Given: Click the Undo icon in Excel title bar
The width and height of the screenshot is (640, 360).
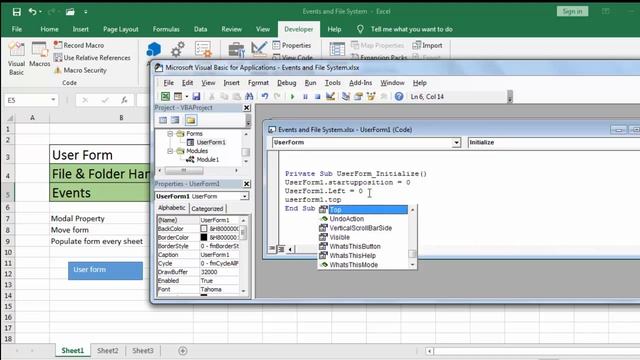Looking at the screenshot, I should (x=32, y=12).
